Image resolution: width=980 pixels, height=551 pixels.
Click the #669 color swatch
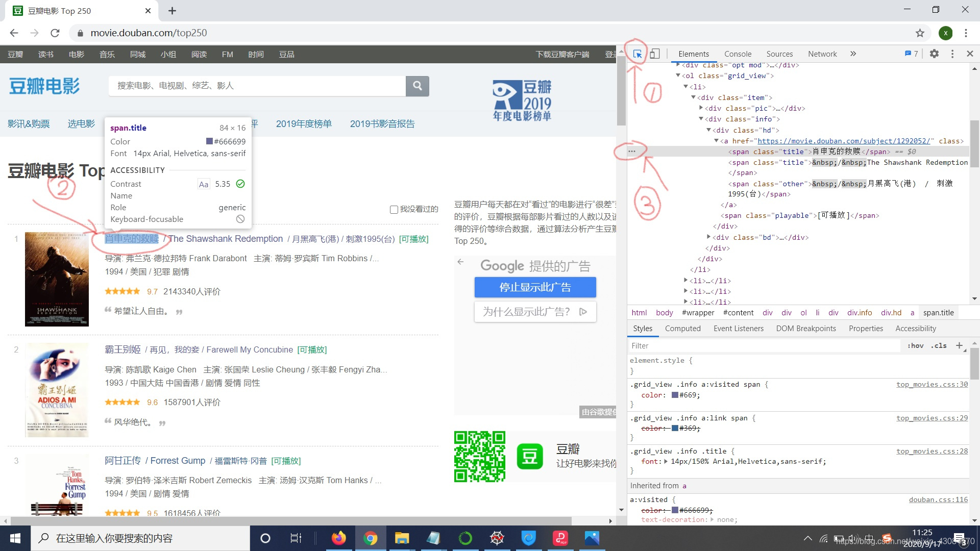click(675, 395)
